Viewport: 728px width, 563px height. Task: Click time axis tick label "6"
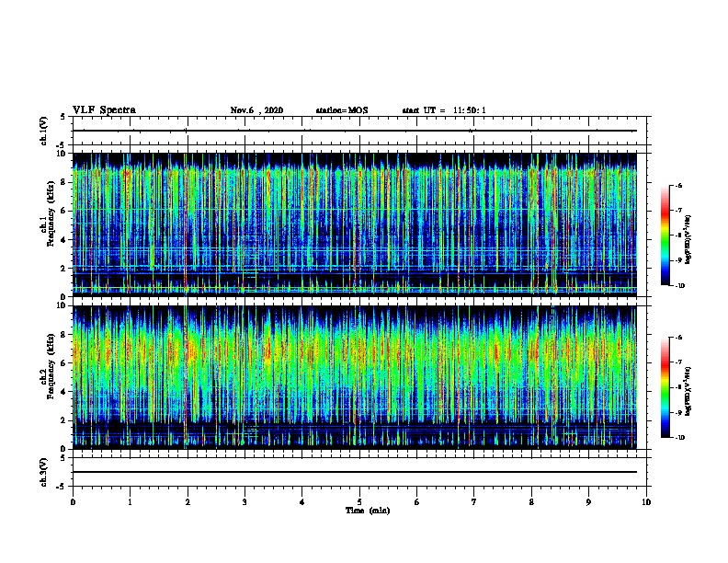click(x=417, y=502)
